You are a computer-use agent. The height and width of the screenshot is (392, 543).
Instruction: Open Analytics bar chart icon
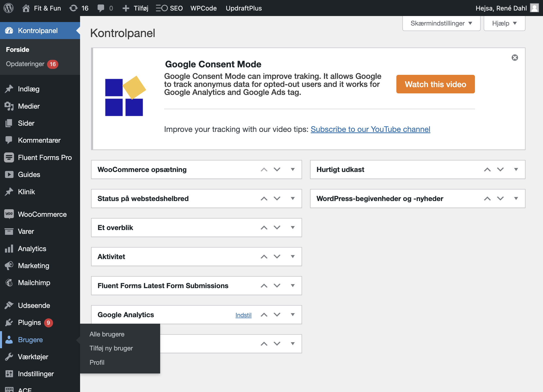pyautogui.click(x=9, y=249)
